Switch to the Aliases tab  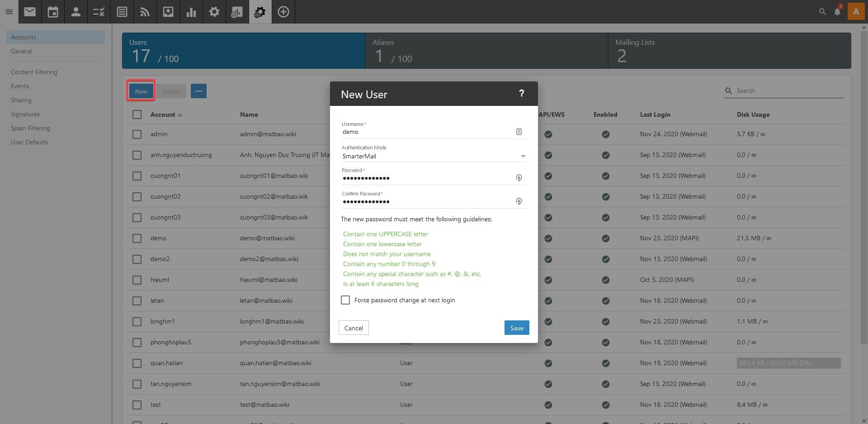(x=486, y=51)
